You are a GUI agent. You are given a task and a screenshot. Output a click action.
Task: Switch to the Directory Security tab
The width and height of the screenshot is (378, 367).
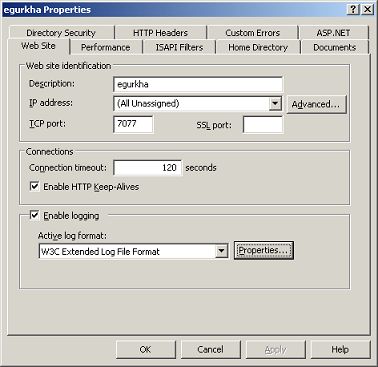61,33
